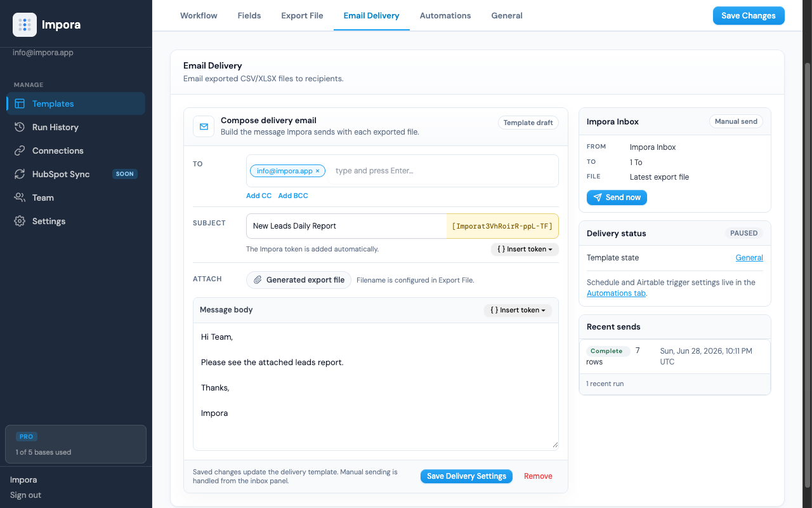Click the Sign out link

(25, 495)
